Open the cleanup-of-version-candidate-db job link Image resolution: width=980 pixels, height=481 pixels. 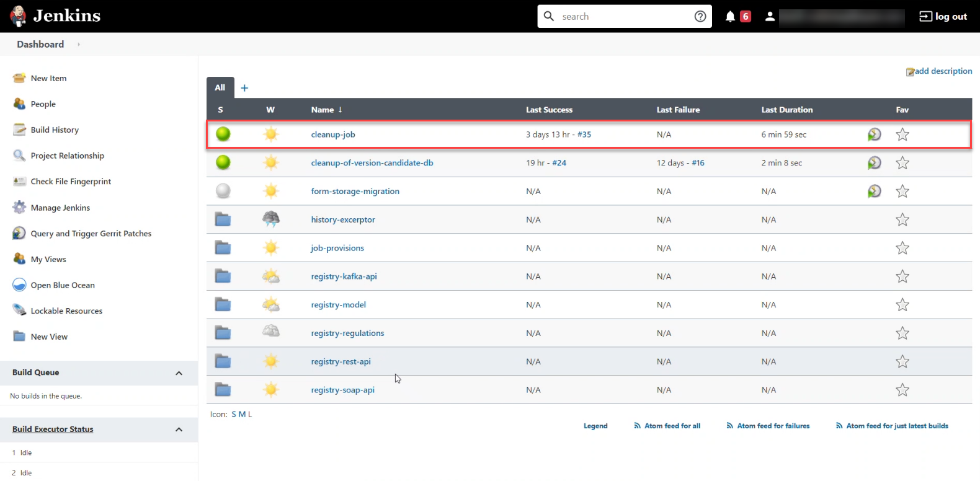pos(372,163)
